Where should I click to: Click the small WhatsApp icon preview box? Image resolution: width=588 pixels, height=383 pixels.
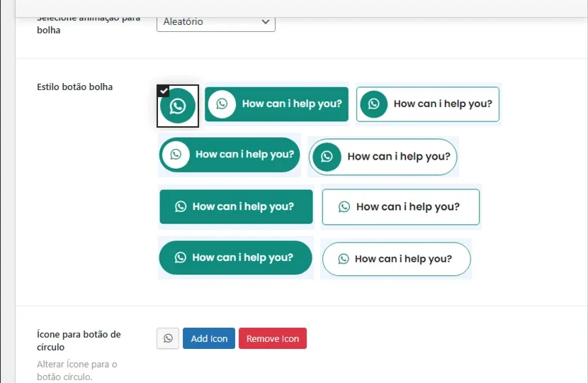168,338
